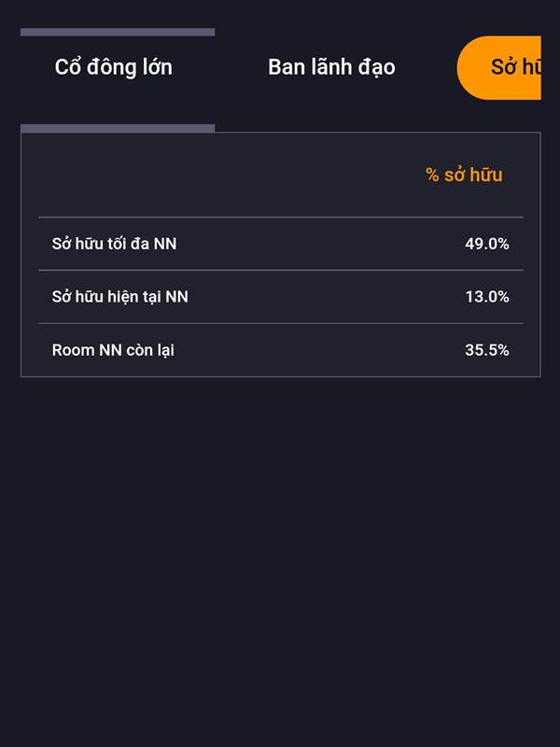
Task: Click the divider between 13.0% and 35.5% rows
Action: (281, 323)
